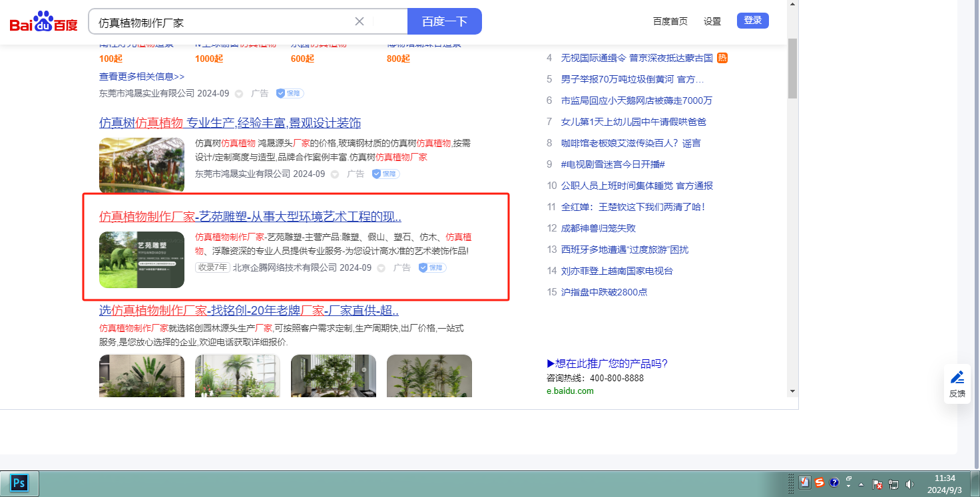
Task: Open 设置 in the top navigation
Action: click(x=712, y=21)
